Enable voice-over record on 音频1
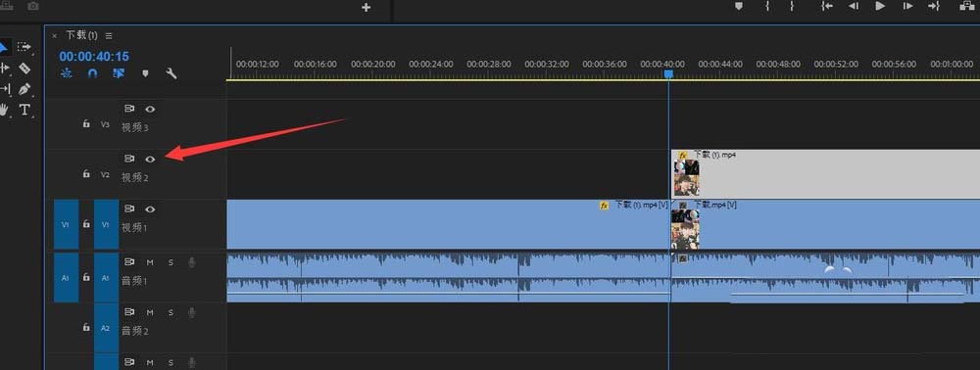This screenshot has width=980, height=370. [192, 262]
